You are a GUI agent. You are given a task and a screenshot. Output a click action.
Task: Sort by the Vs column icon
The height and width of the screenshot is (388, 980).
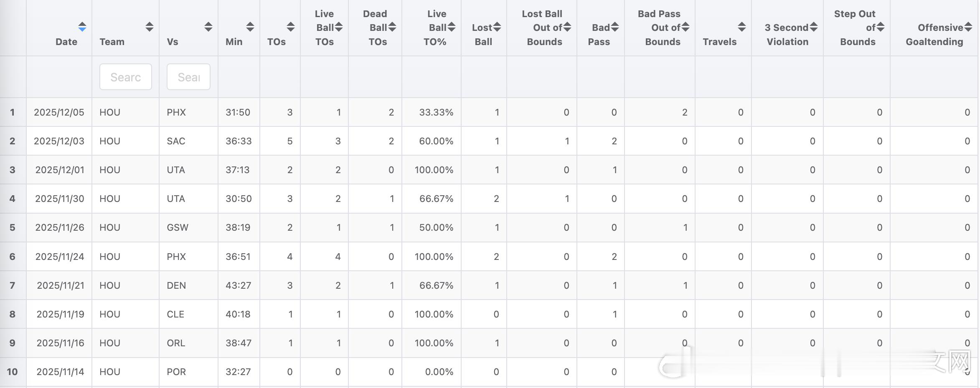(208, 27)
